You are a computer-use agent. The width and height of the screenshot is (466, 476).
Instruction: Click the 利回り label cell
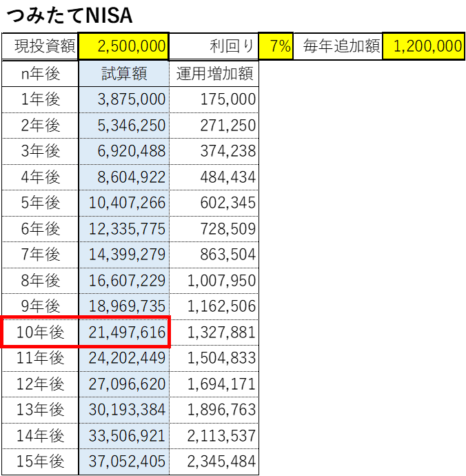(214, 46)
